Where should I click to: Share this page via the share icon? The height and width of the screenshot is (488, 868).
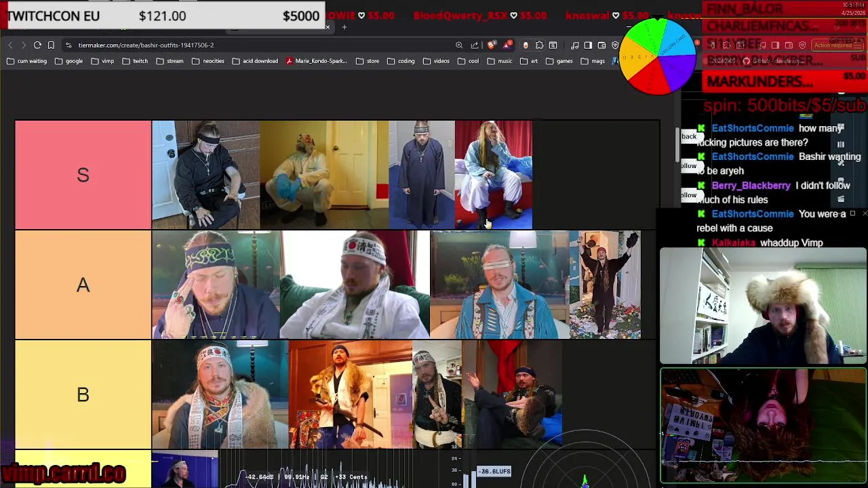pyautogui.click(x=474, y=45)
